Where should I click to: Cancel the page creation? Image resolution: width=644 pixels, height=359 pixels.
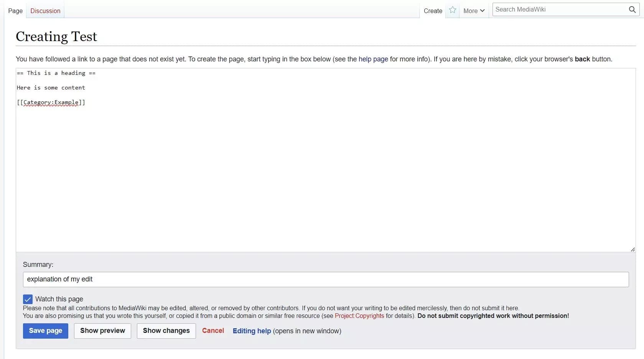(x=213, y=331)
